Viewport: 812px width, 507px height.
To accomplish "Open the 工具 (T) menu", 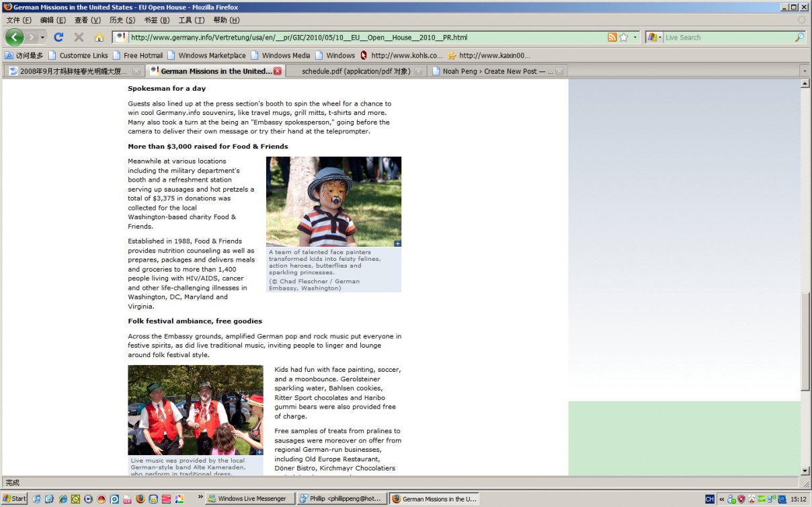I will point(192,20).
